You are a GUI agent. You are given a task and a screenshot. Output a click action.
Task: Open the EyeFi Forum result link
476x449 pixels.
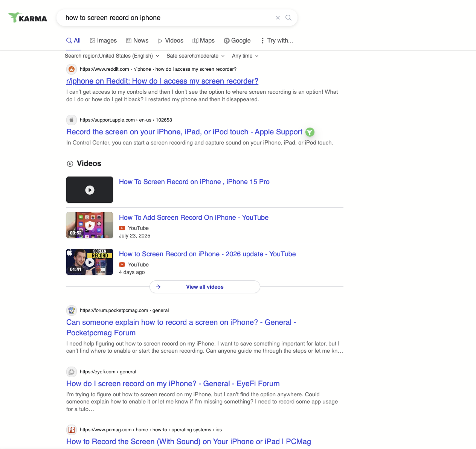point(173,384)
